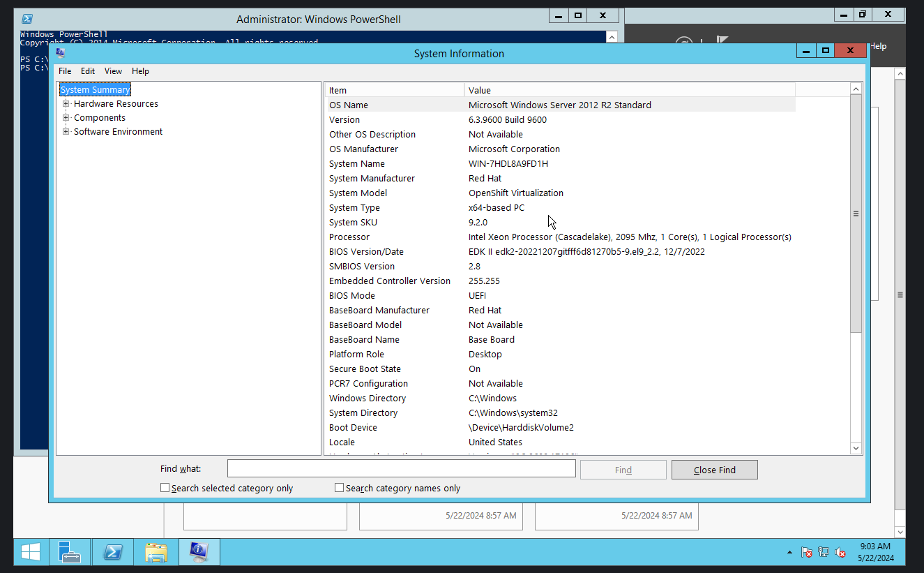Click the x64-based PC value
Viewport: 924px width, 573px height.
(x=497, y=207)
